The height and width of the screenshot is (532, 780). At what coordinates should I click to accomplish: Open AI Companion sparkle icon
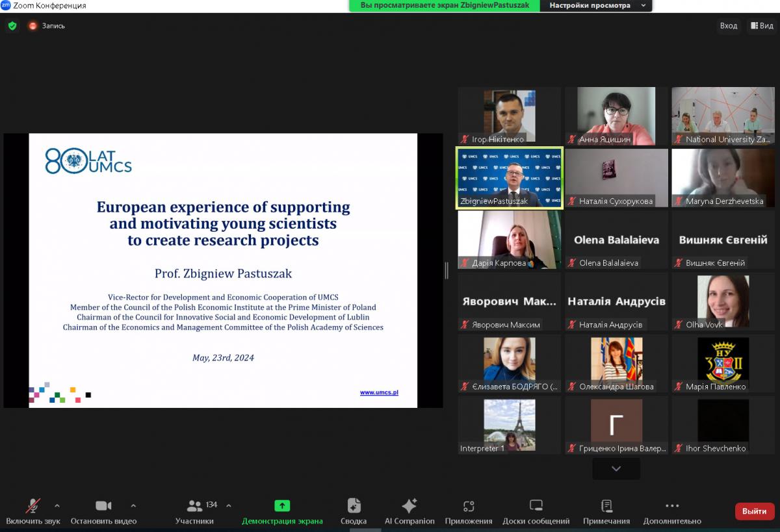tap(409, 506)
